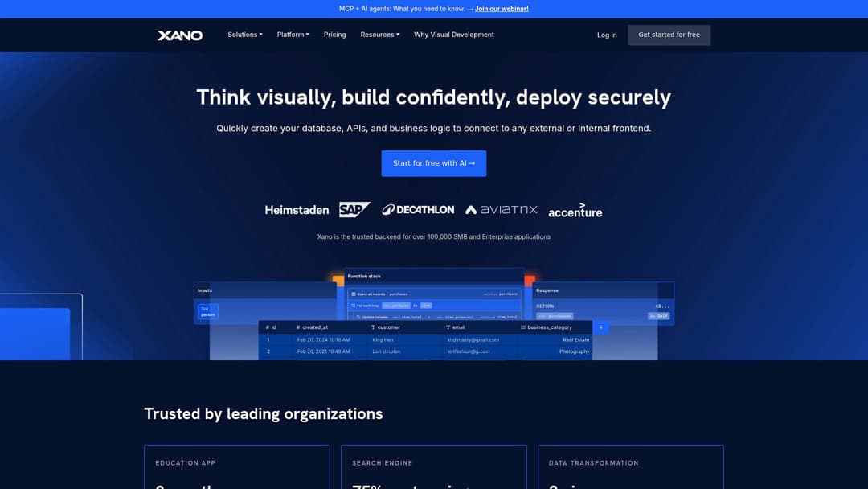Open the Education App card

[237, 466]
